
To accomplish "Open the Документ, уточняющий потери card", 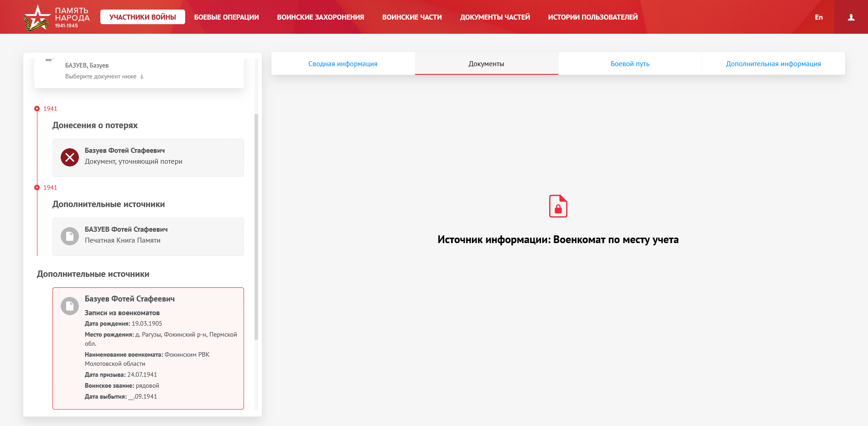I will click(x=148, y=158).
